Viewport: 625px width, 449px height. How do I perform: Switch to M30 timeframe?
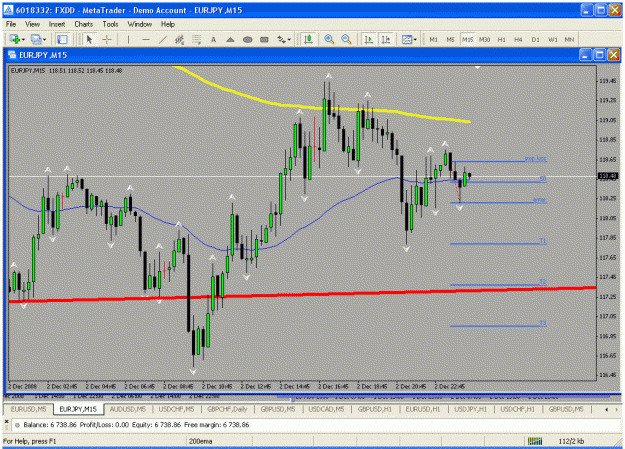pos(484,39)
